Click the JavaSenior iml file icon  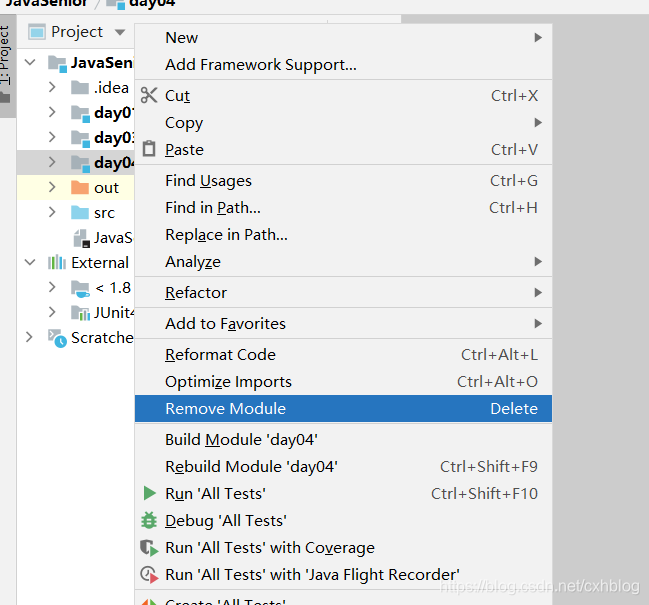coord(81,238)
